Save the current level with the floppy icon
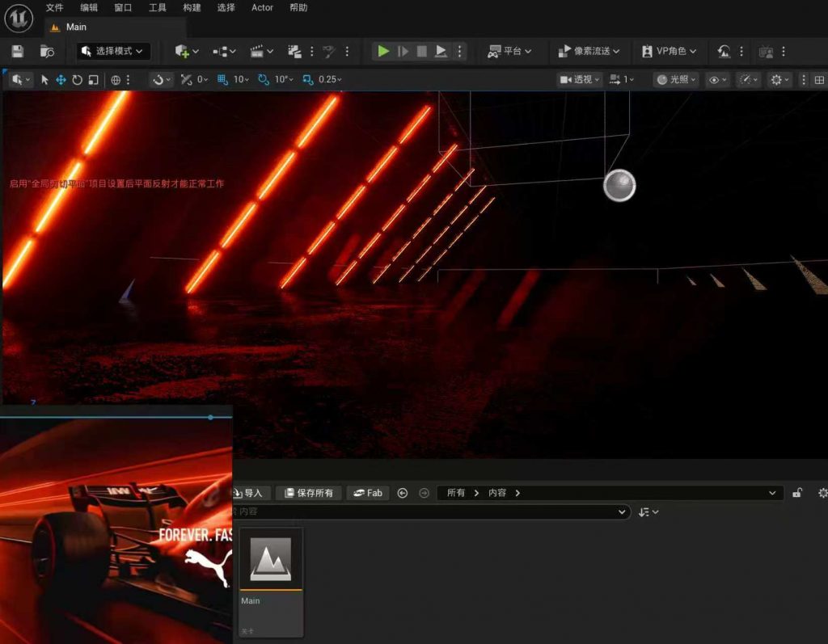 [18, 51]
